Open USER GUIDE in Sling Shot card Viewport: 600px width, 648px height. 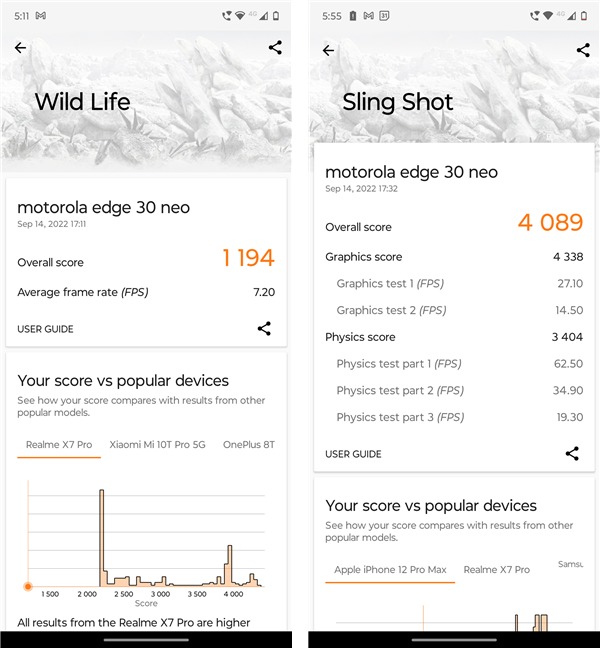[353, 454]
